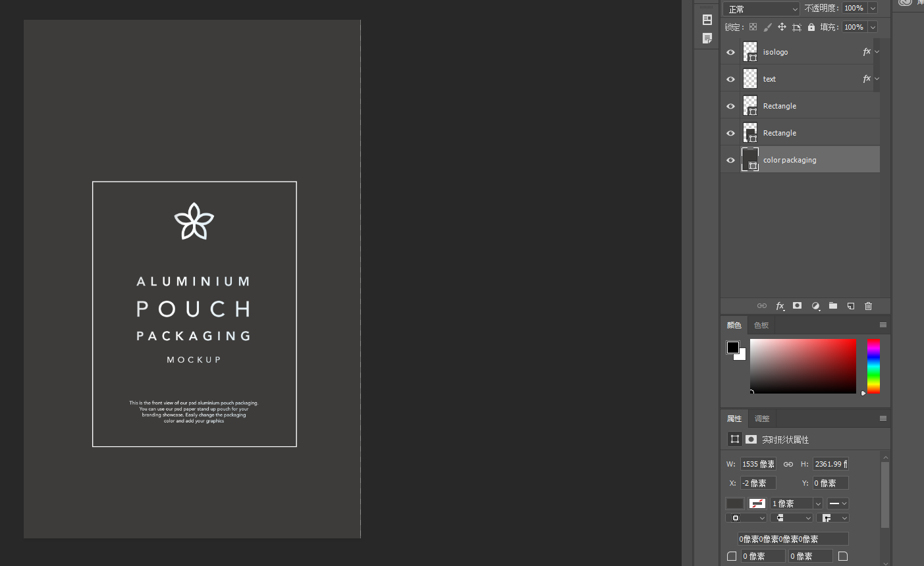Click the fill 100% value field

coord(854,27)
